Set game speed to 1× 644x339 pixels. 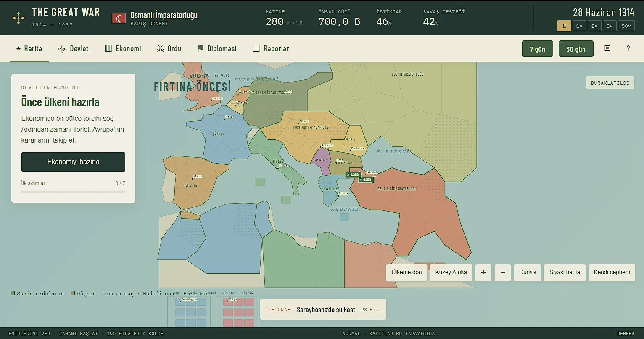click(579, 26)
